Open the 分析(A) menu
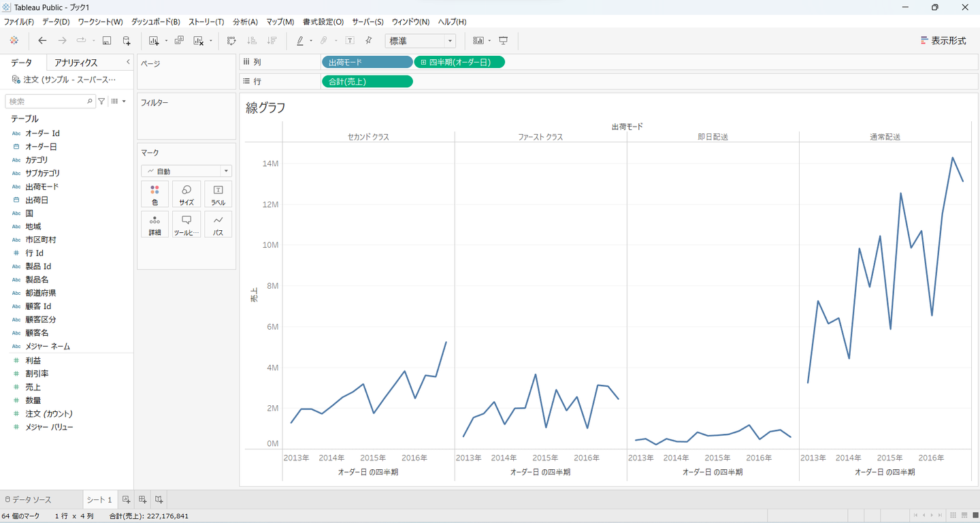 tap(245, 22)
